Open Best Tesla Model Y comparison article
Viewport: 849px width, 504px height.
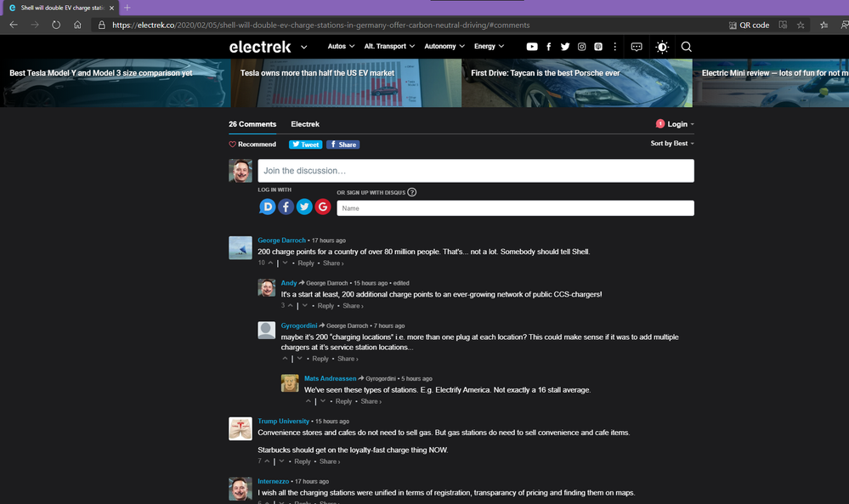click(115, 82)
